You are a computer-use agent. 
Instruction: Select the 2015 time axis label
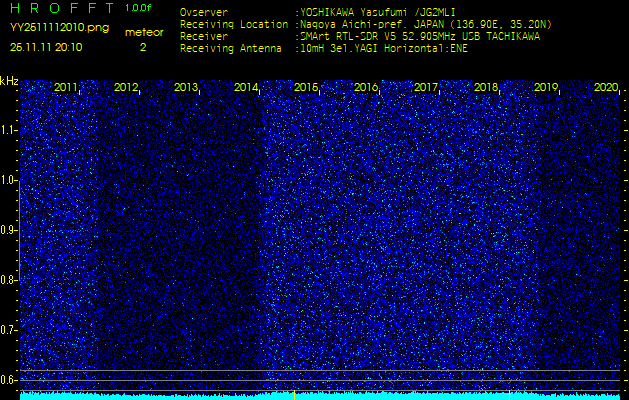(306, 87)
